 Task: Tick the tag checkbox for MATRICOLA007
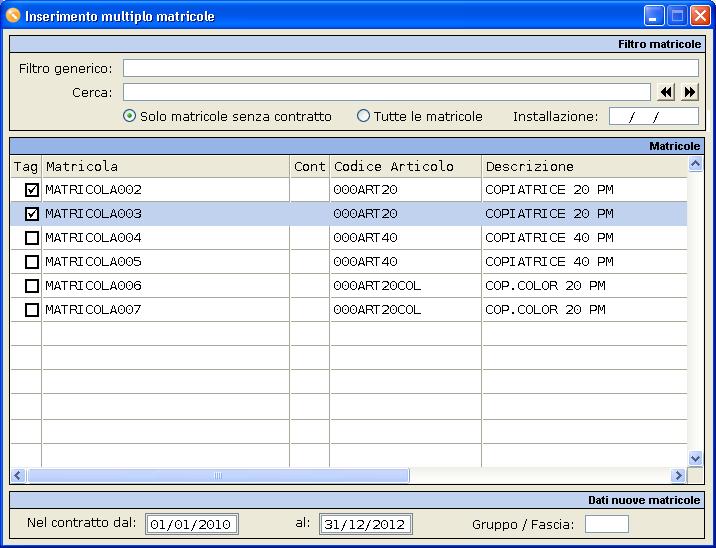click(x=32, y=310)
